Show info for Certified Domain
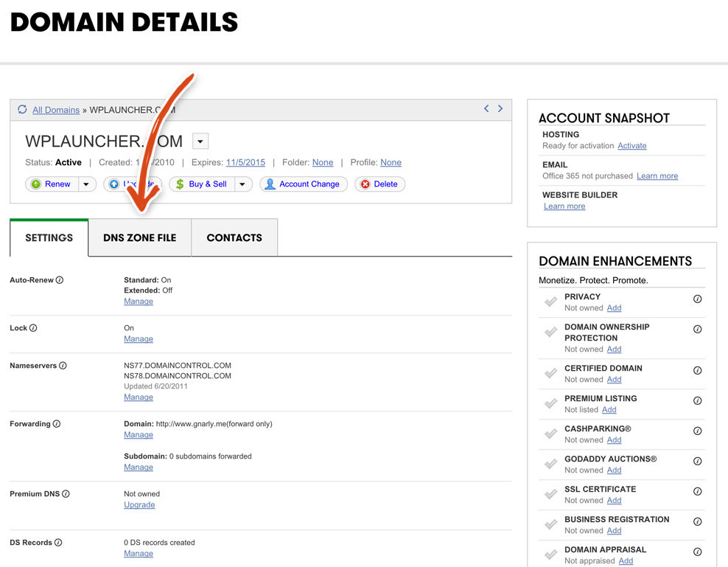The image size is (728, 567). tap(697, 370)
